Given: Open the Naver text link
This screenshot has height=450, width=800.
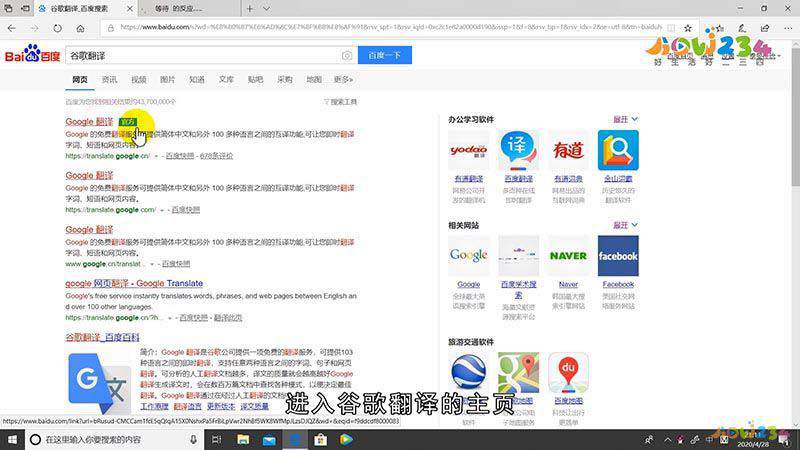Looking at the screenshot, I should coord(568,285).
